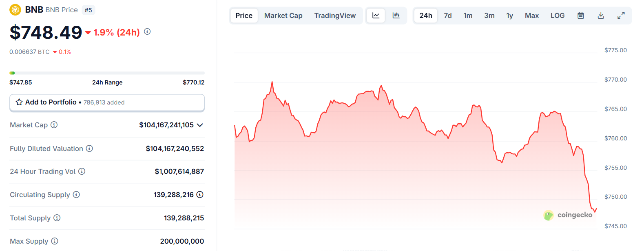
Task: Toggle the LOG scale option
Action: point(558,16)
